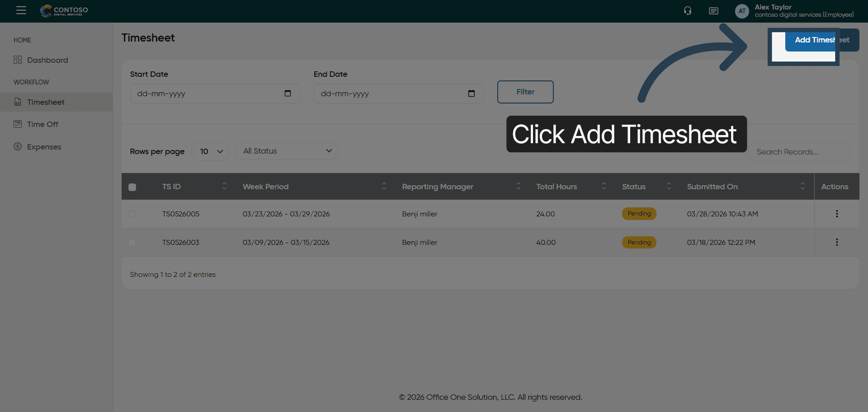Click the Search Records input field
This screenshot has height=412, width=868.
coord(799,152)
